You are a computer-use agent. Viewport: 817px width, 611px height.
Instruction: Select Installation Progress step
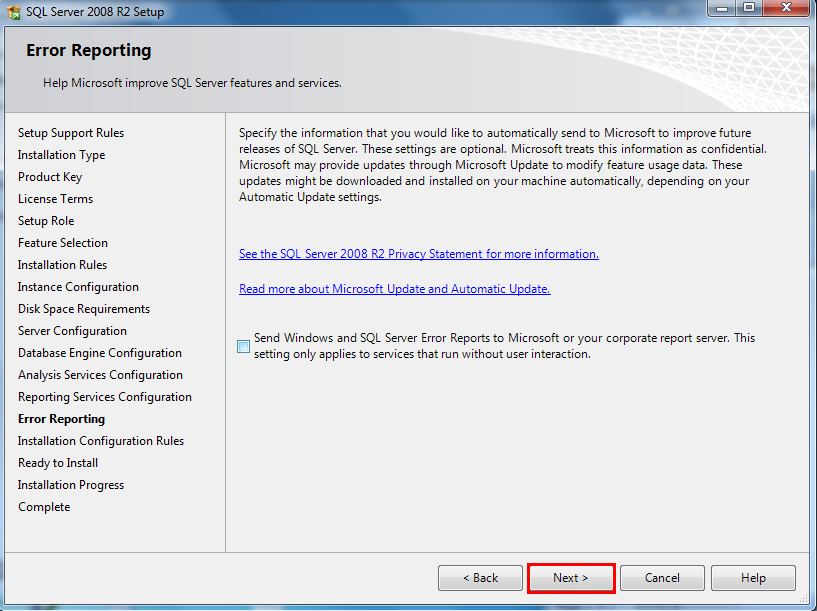71,485
